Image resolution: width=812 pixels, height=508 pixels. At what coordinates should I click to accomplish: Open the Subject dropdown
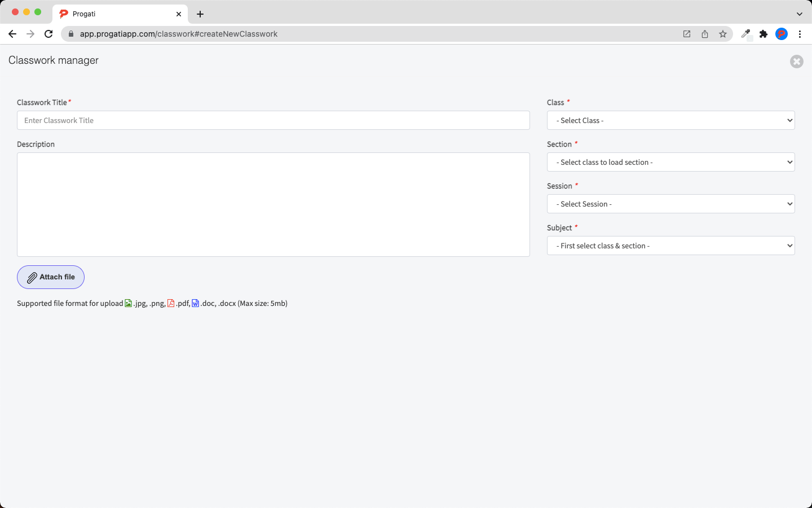(671, 246)
